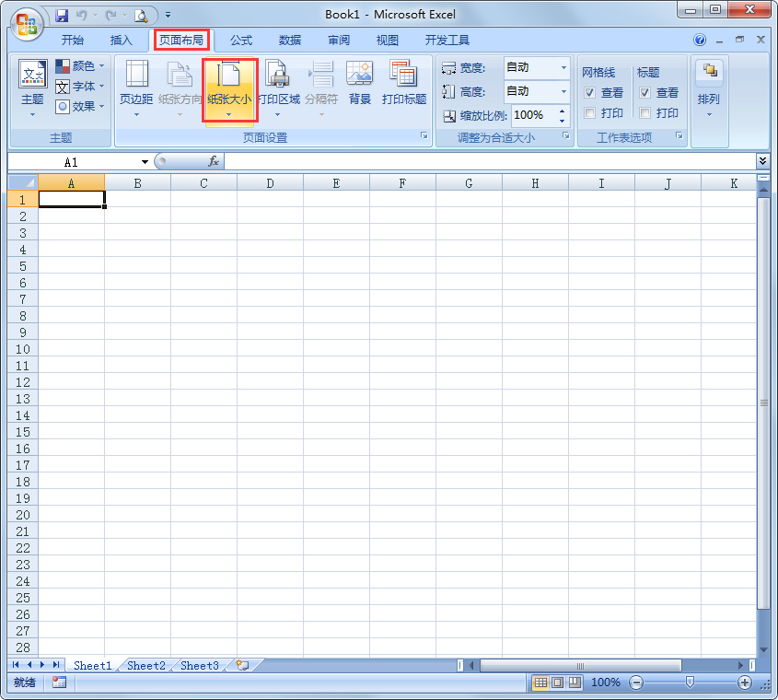Enable 打印 checkbox under 网格线
Image resolution: width=778 pixels, height=700 pixels.
[x=589, y=112]
